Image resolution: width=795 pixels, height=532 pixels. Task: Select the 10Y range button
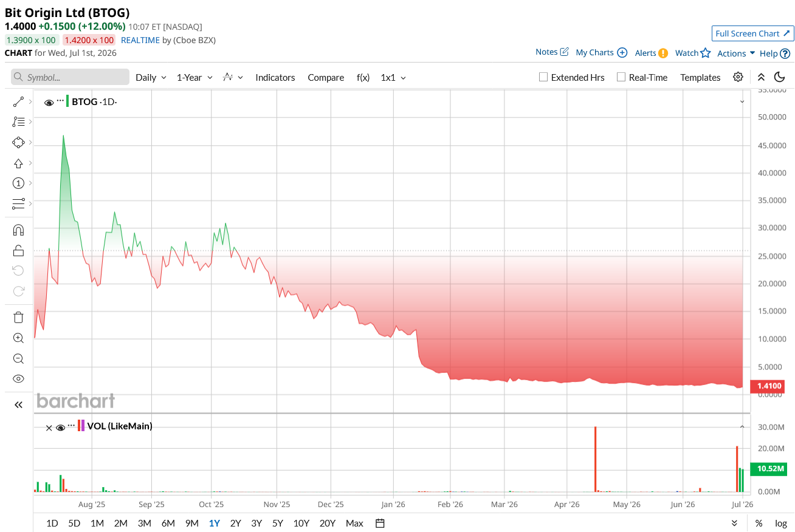coord(301,523)
